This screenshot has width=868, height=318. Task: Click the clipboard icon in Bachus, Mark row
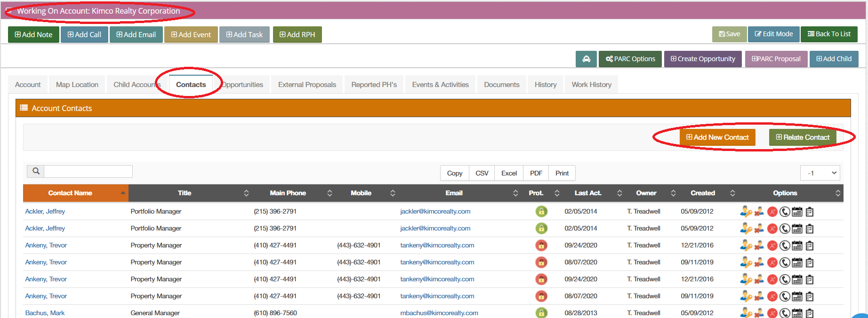(x=810, y=313)
